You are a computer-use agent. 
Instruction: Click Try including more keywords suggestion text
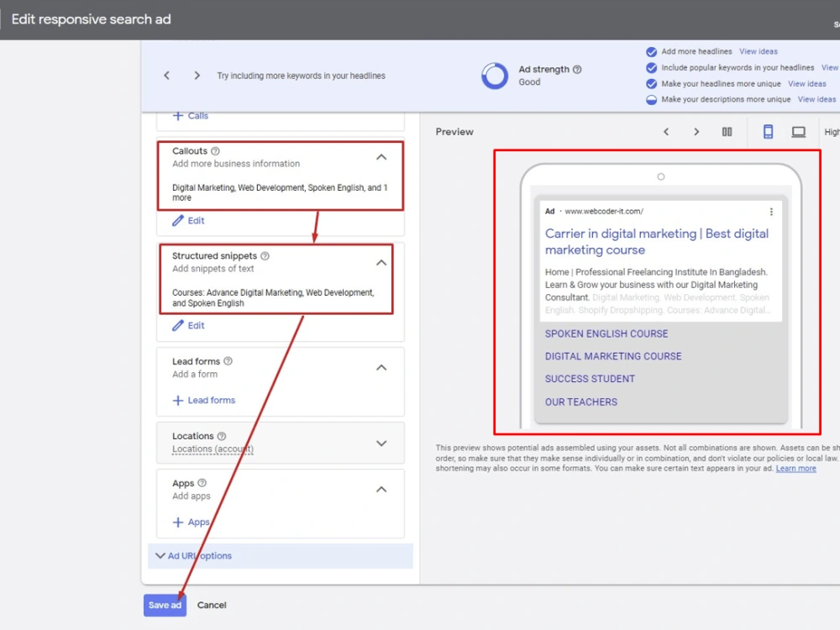point(301,76)
